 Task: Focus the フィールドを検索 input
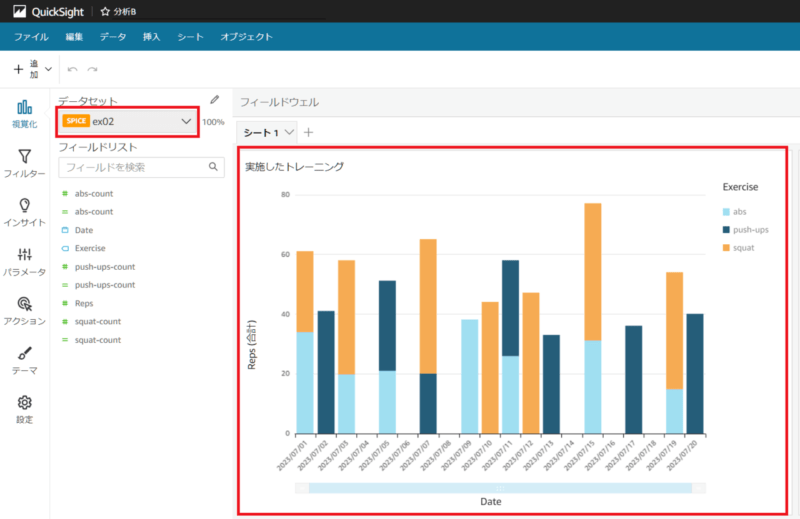click(141, 167)
